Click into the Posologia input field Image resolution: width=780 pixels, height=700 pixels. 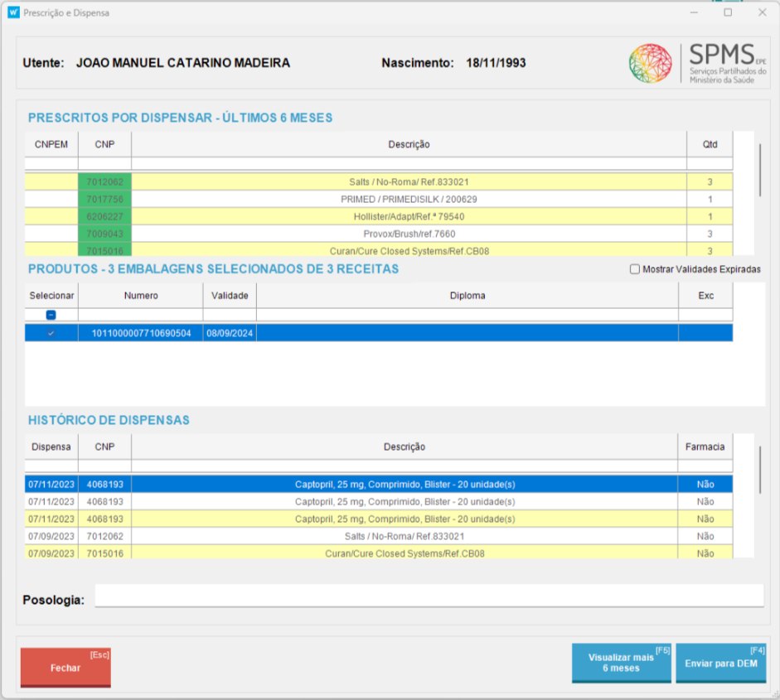pos(429,596)
